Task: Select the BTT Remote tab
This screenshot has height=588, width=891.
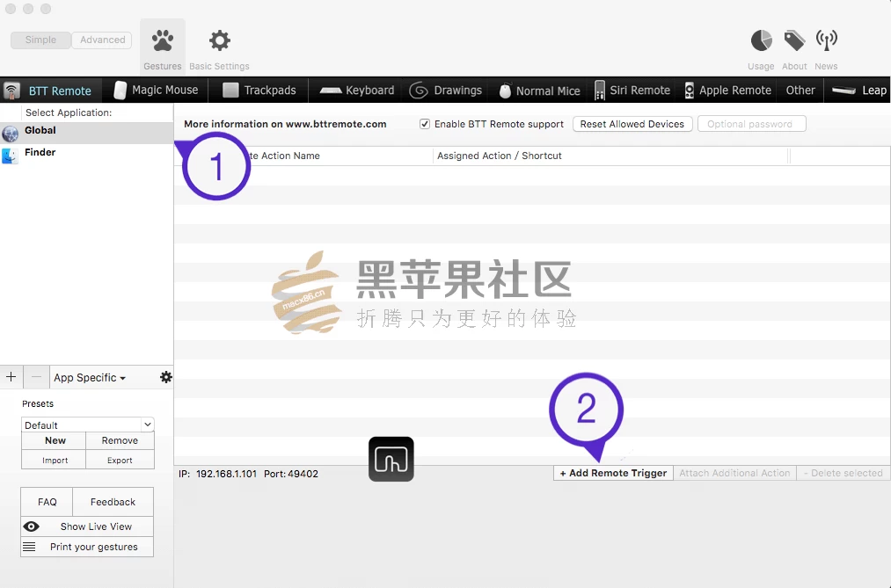Action: click(51, 91)
